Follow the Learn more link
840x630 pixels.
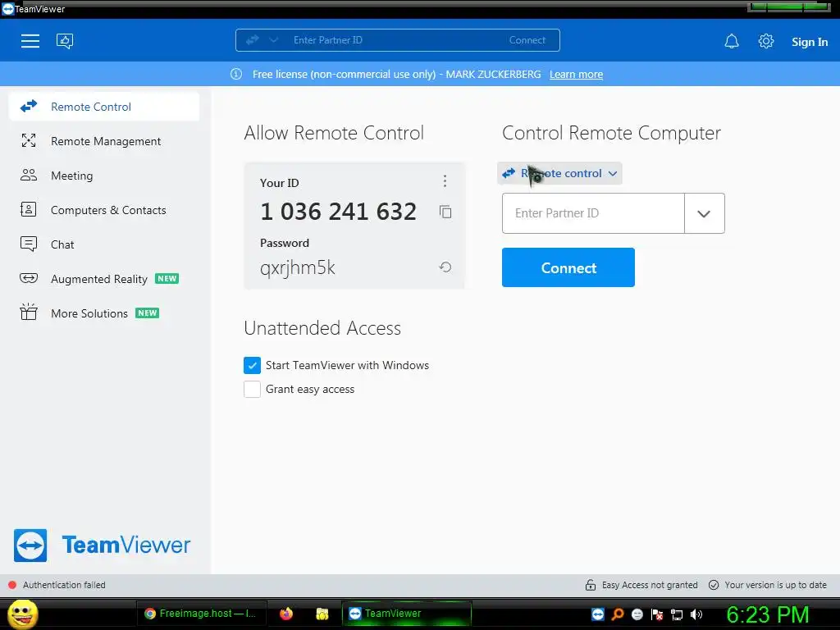click(x=576, y=75)
